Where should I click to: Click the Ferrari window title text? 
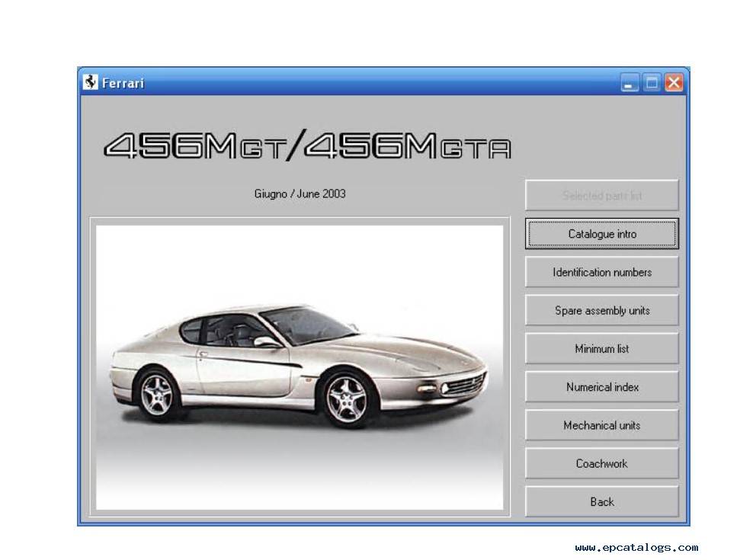point(123,83)
